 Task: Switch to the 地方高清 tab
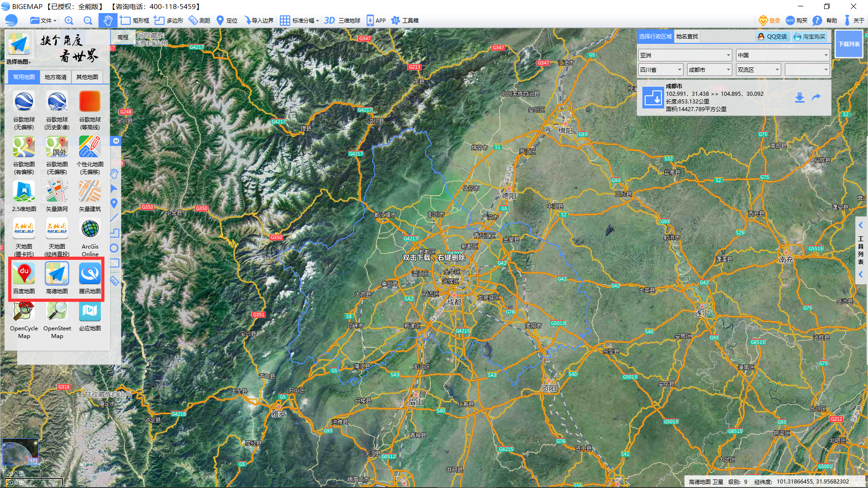click(x=56, y=77)
